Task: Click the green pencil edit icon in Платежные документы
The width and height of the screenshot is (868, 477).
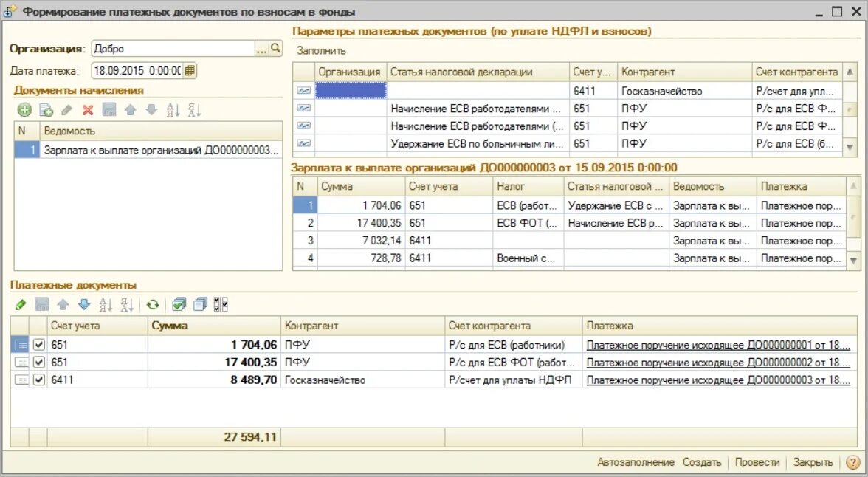Action: click(x=21, y=304)
